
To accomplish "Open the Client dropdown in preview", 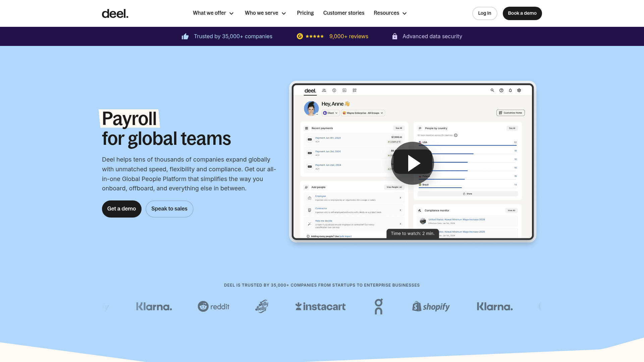I will pos(331,113).
